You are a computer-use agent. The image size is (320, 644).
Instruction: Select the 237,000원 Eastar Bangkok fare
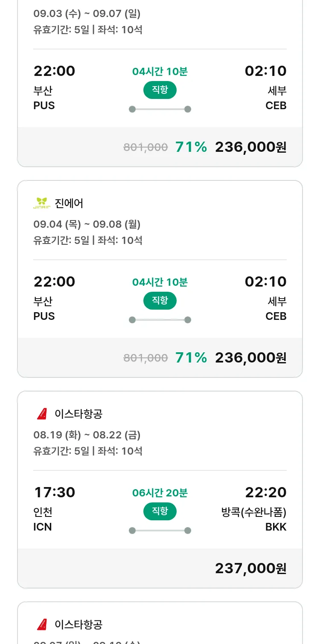coord(250,569)
